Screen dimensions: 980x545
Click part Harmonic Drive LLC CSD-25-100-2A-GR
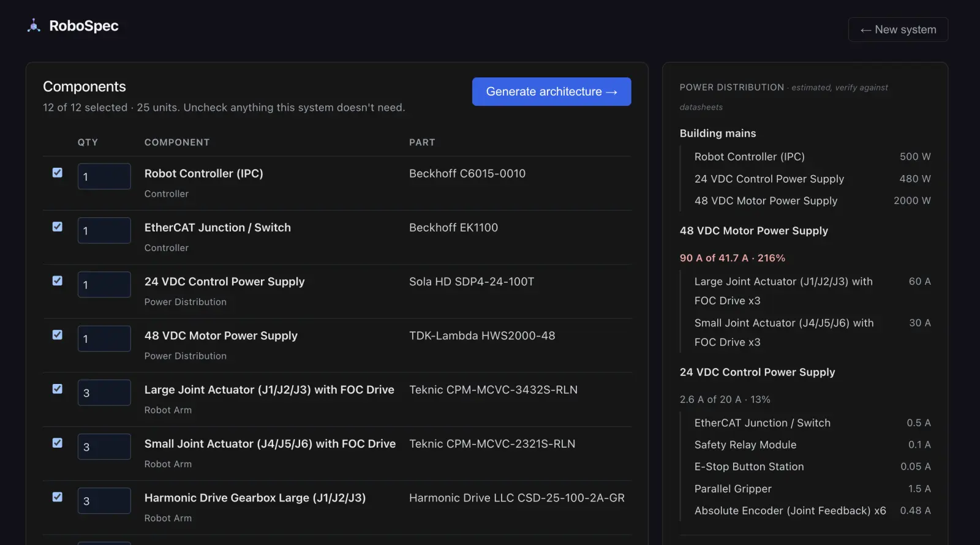coord(517,498)
